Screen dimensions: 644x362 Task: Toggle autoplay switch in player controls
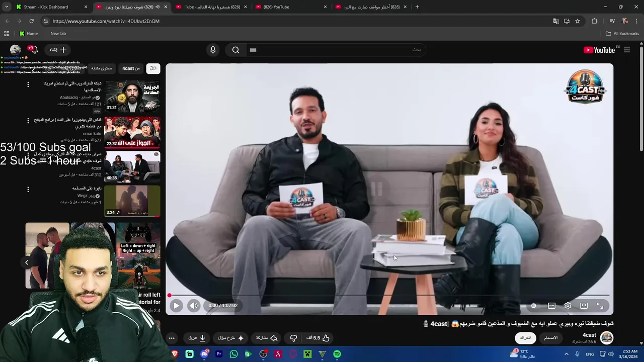[x=533, y=305]
